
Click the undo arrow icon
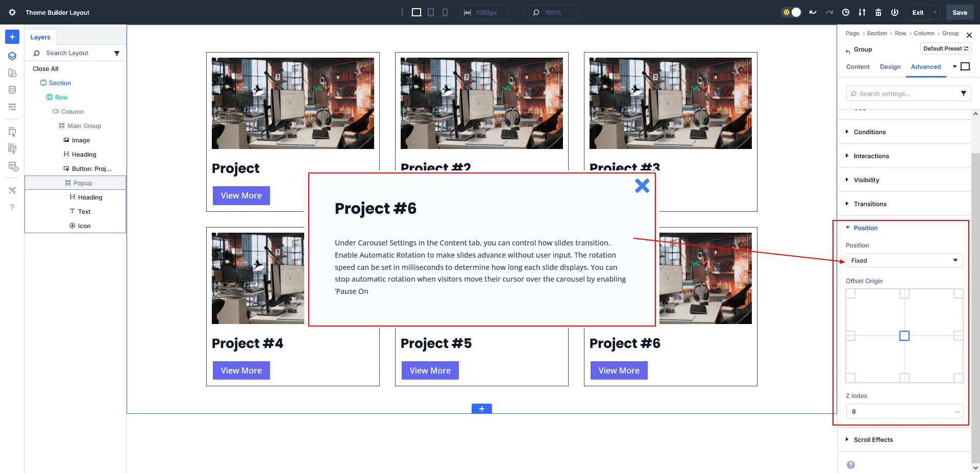click(813, 12)
